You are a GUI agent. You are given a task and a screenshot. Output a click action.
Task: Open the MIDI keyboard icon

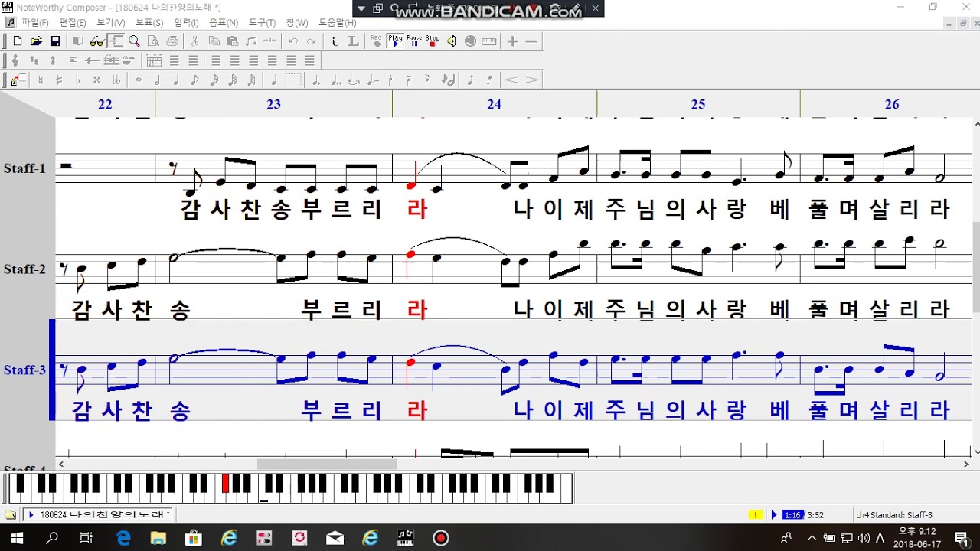coord(489,41)
